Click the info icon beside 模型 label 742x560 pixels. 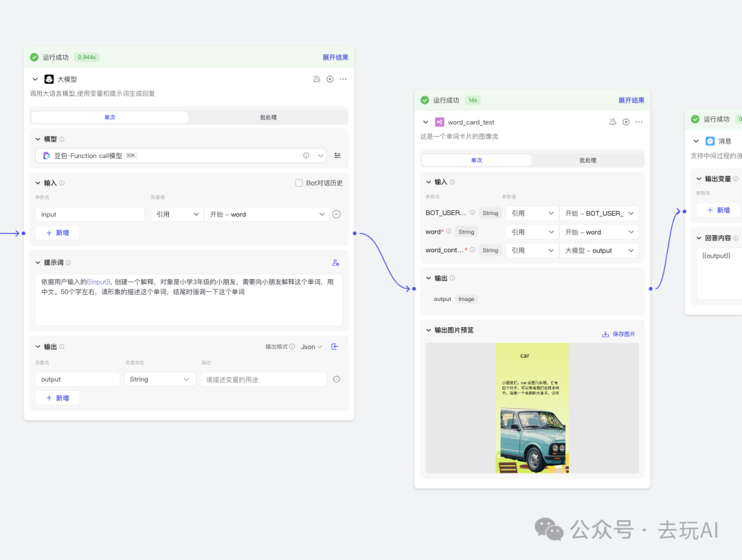62,139
